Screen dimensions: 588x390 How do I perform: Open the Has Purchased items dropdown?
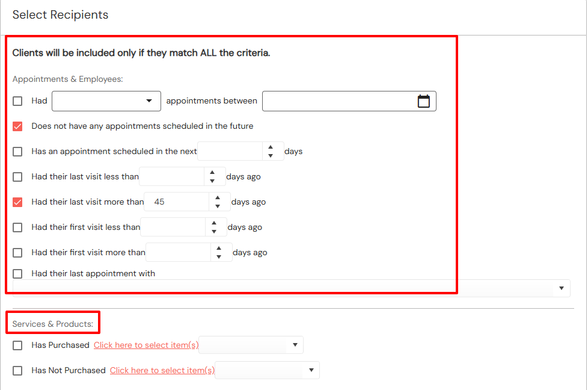[x=294, y=345]
